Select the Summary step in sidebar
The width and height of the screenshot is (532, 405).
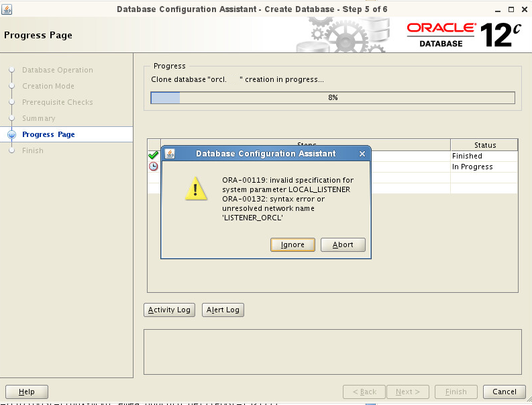click(38, 118)
